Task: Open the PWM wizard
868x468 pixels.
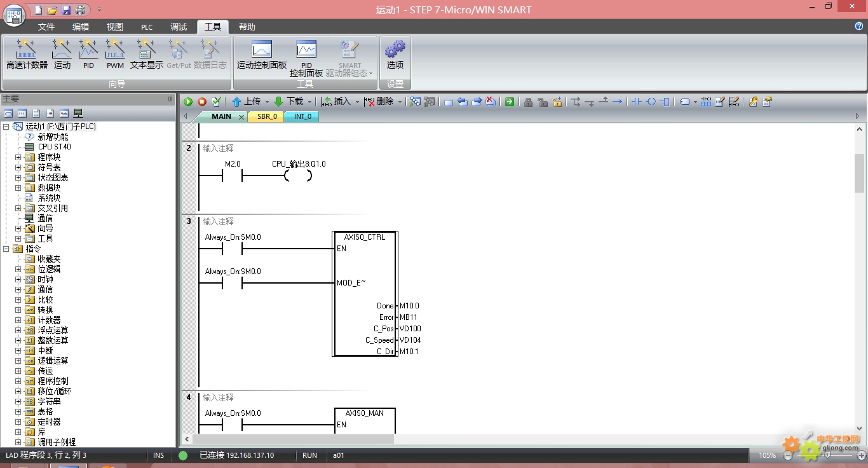Action: click(x=115, y=54)
